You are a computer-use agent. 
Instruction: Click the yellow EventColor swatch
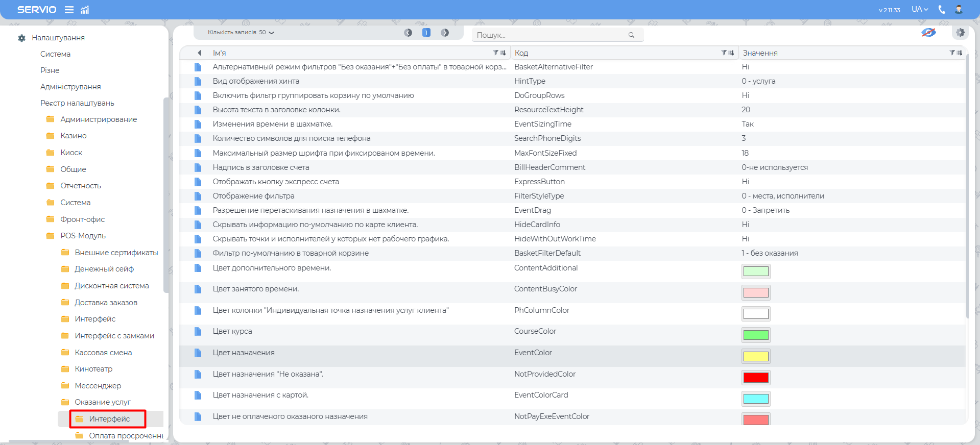(x=756, y=356)
